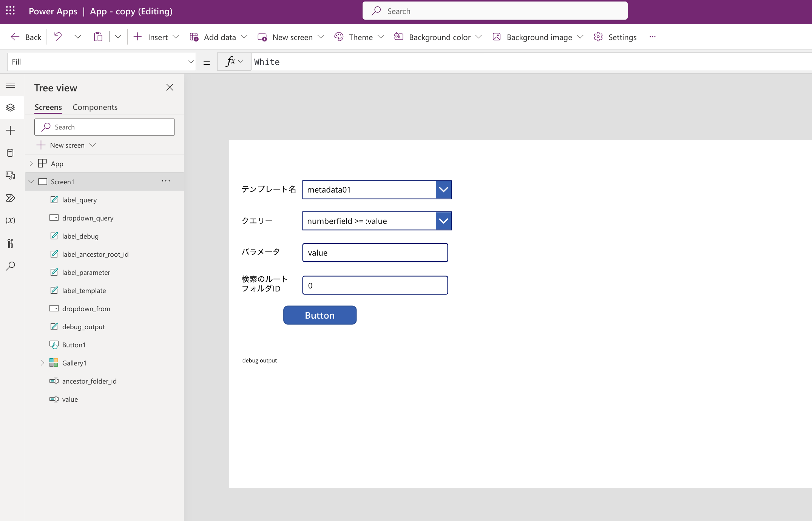Open the Data pane from left sidebar

(10, 153)
